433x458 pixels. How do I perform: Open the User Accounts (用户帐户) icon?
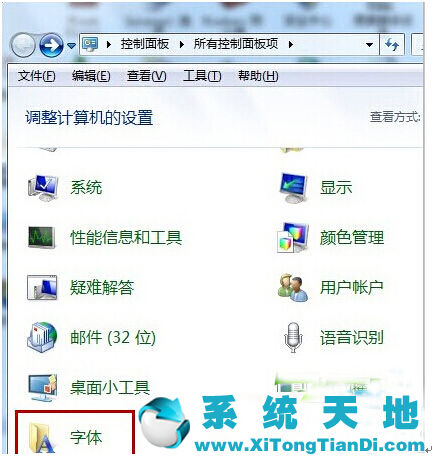coord(293,288)
